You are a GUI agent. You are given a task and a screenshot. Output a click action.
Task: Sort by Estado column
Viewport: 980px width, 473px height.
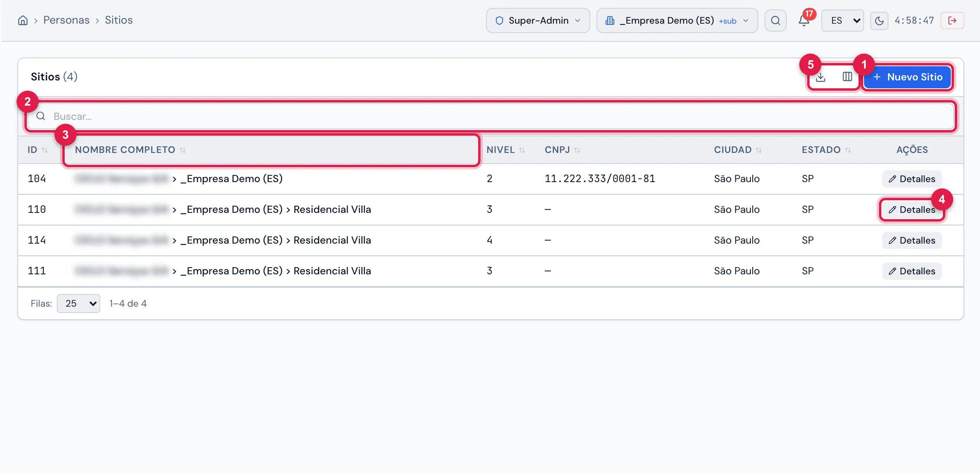(x=826, y=150)
